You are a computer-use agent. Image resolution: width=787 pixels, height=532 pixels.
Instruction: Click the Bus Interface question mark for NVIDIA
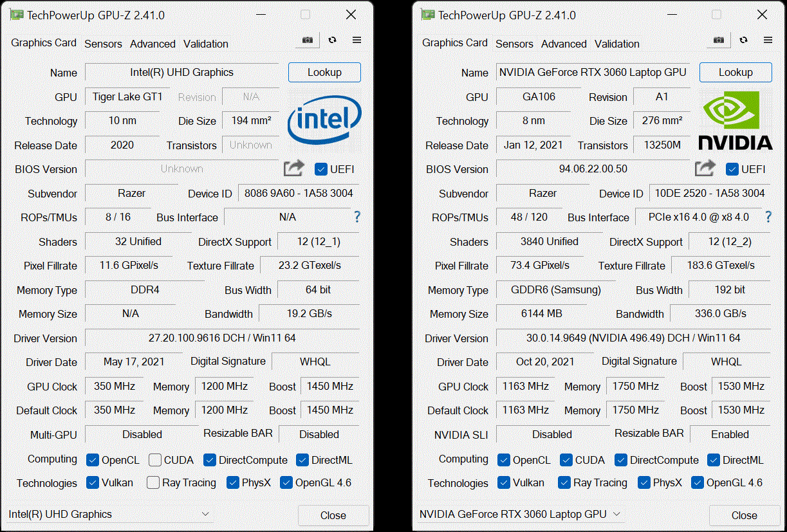(x=768, y=217)
